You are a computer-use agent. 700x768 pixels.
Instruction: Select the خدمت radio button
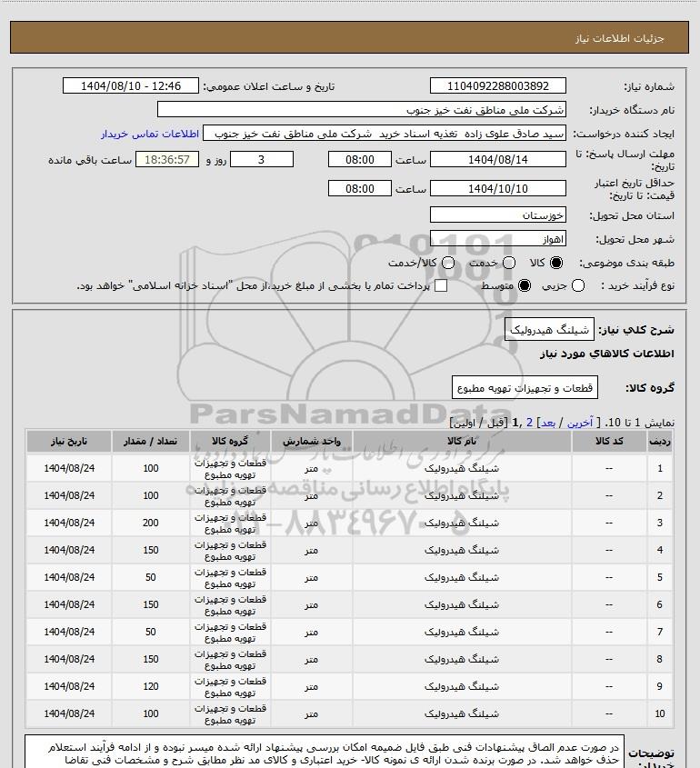point(509,263)
